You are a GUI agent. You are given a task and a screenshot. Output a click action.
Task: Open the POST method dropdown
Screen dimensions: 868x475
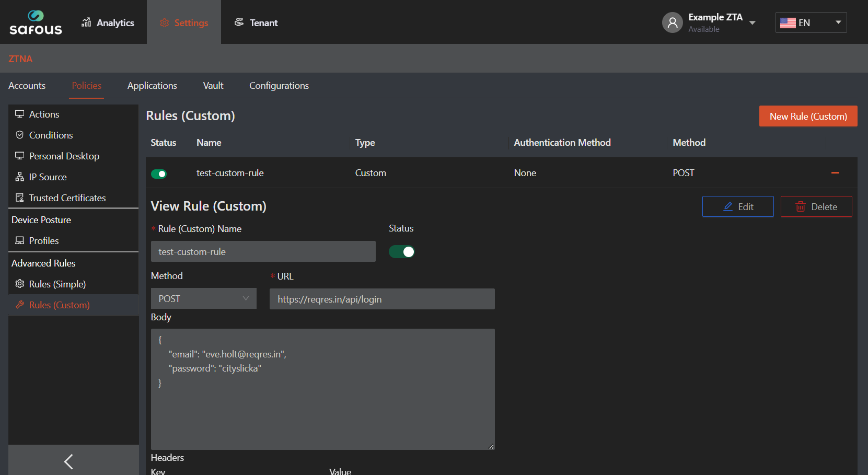click(x=203, y=298)
